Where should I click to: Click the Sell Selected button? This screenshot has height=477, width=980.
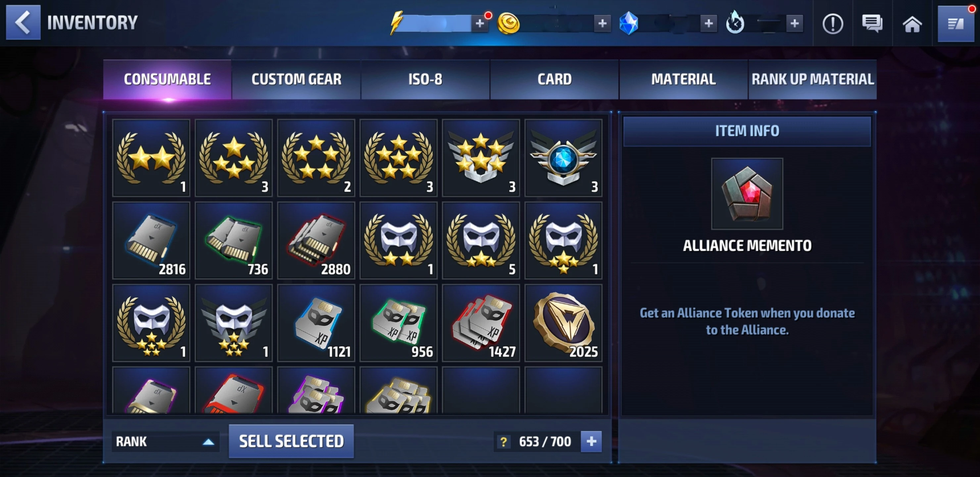[x=291, y=441]
